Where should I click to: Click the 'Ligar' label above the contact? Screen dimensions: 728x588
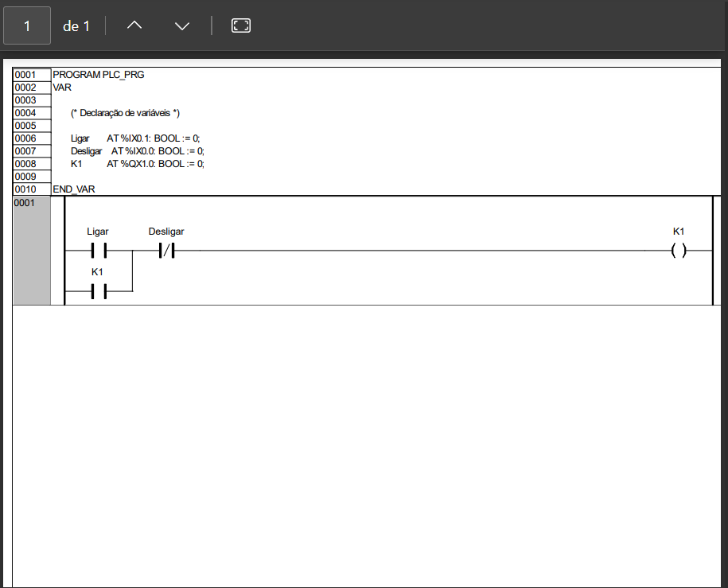pos(98,232)
